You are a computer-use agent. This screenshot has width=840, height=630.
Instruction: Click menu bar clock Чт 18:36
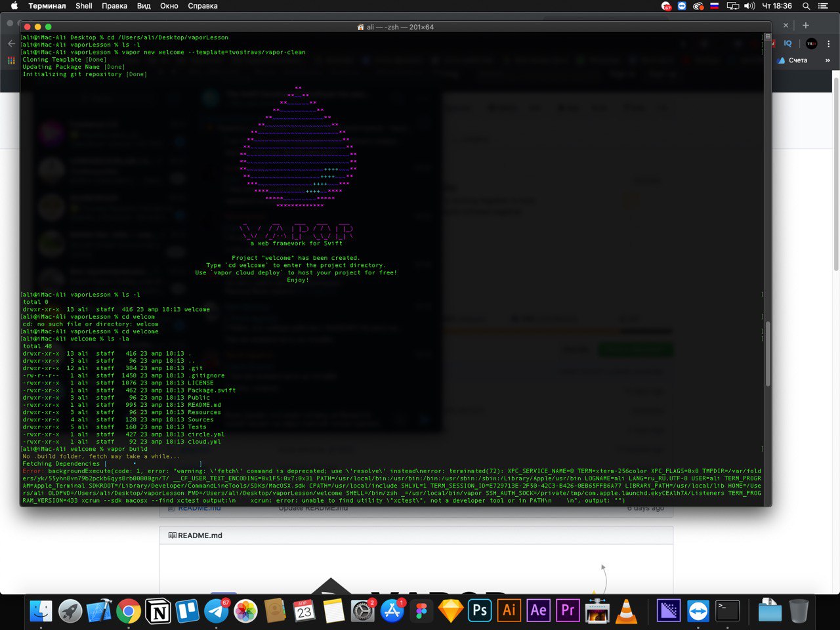coord(777,6)
